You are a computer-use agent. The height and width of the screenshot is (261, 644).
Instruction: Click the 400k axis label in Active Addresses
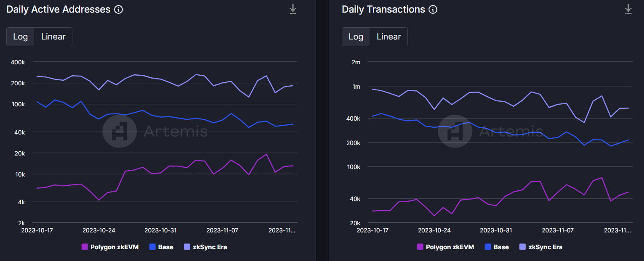[x=18, y=62]
